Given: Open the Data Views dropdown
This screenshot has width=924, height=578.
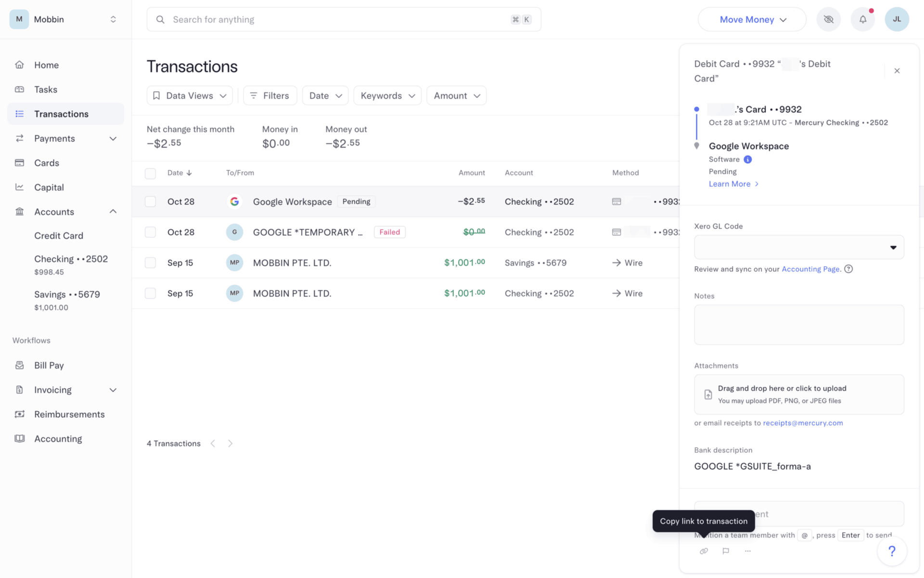Looking at the screenshot, I should [190, 95].
